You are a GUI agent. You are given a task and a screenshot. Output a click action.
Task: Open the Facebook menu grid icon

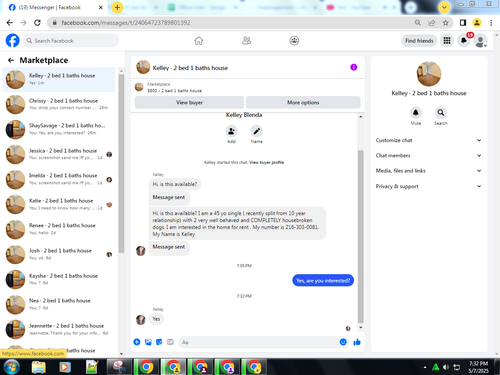coord(447,41)
